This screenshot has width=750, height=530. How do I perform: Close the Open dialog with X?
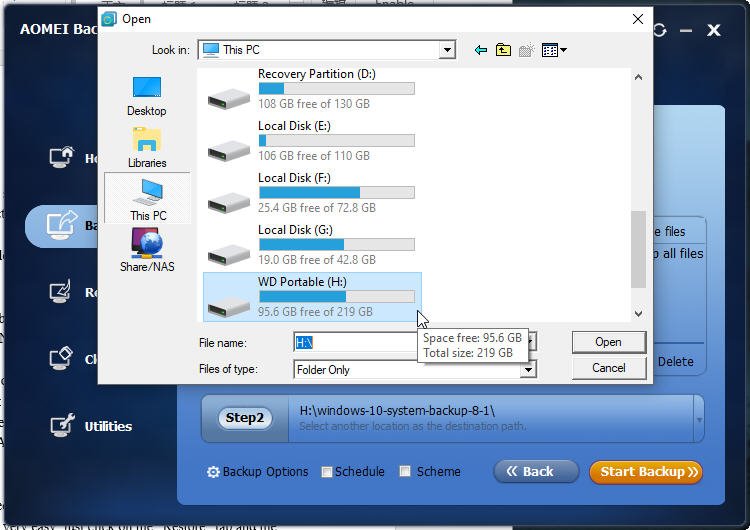pyautogui.click(x=638, y=19)
